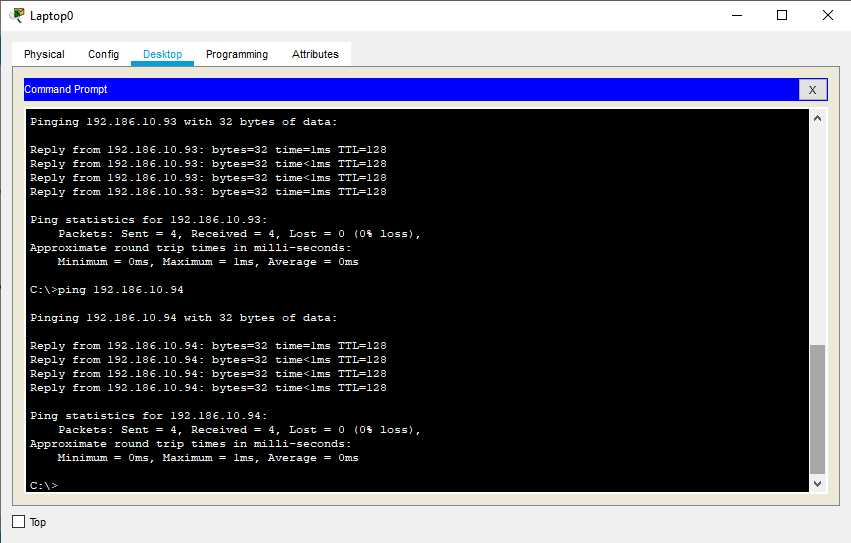Click the Laptop0 window icon
Screen dimensions: 851x543
click(17, 16)
